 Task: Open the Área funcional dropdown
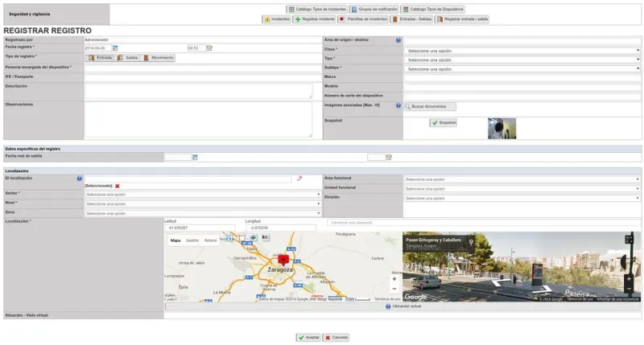[522, 179]
